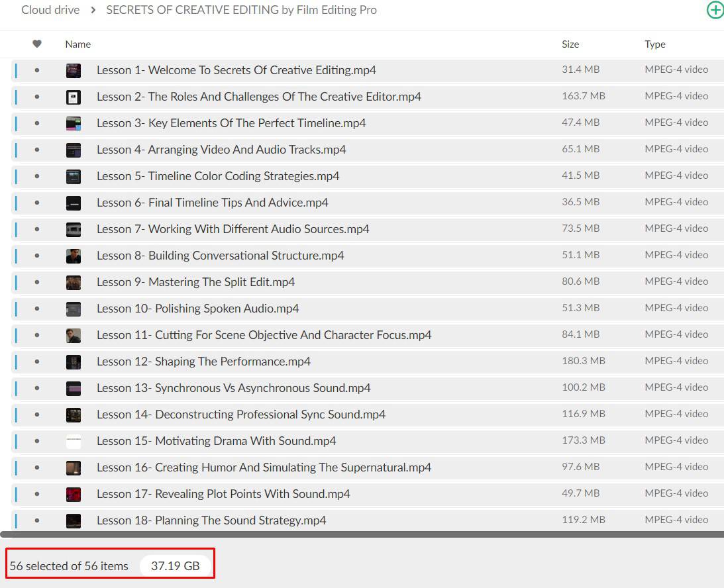Click the 37.19 GB selection size badge
This screenshot has width=724, height=588.
[175, 566]
